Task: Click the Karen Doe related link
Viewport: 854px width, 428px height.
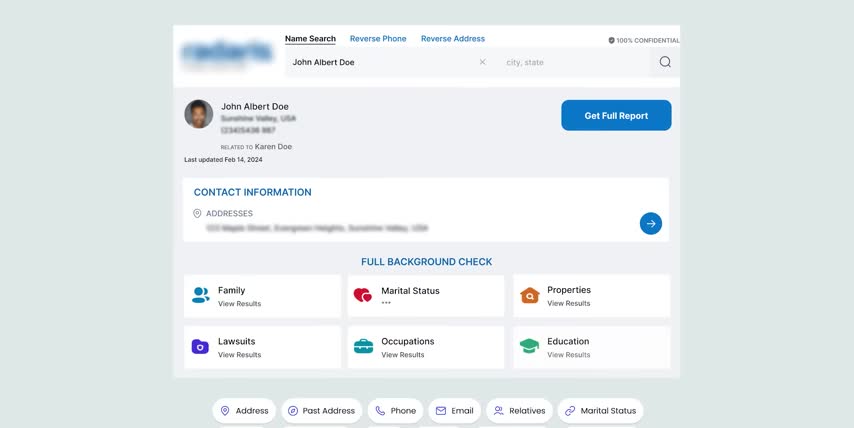Action: tap(273, 147)
